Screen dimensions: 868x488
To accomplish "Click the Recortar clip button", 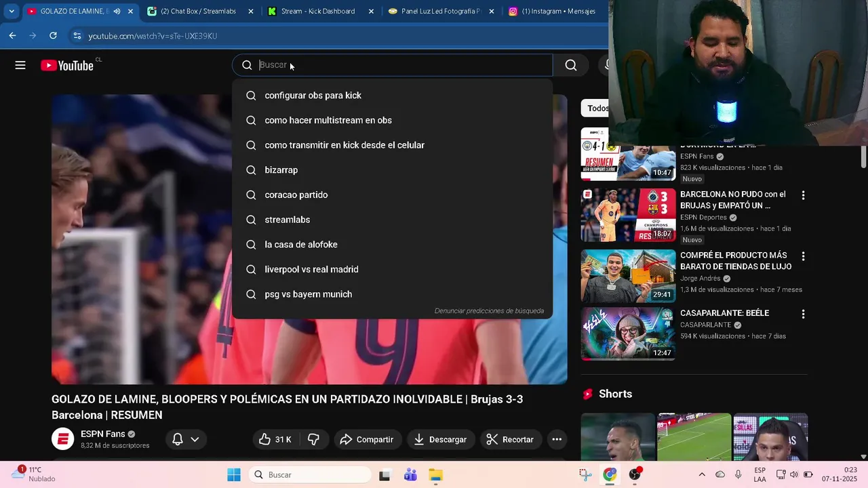I will 510,439.
